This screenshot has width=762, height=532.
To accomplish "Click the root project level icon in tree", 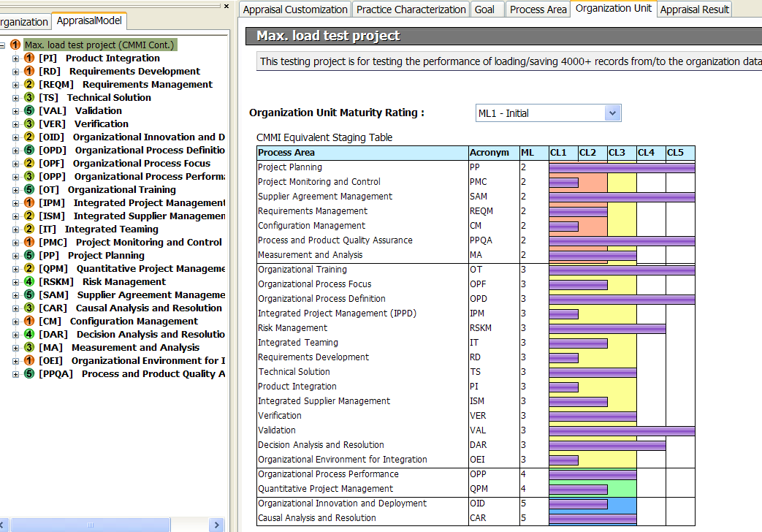I will (15, 45).
